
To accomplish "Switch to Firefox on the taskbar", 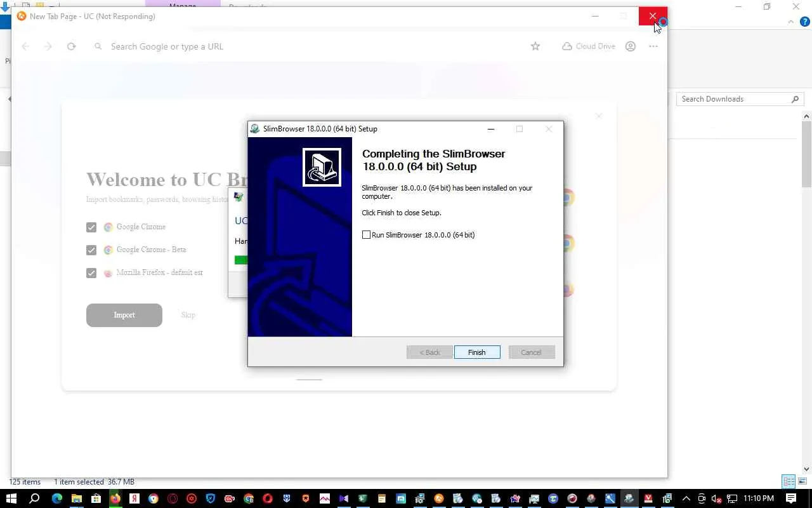I will point(115,498).
